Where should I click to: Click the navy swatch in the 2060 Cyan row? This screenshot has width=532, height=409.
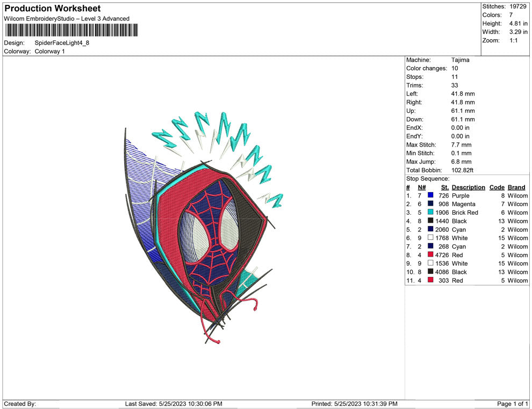click(430, 229)
